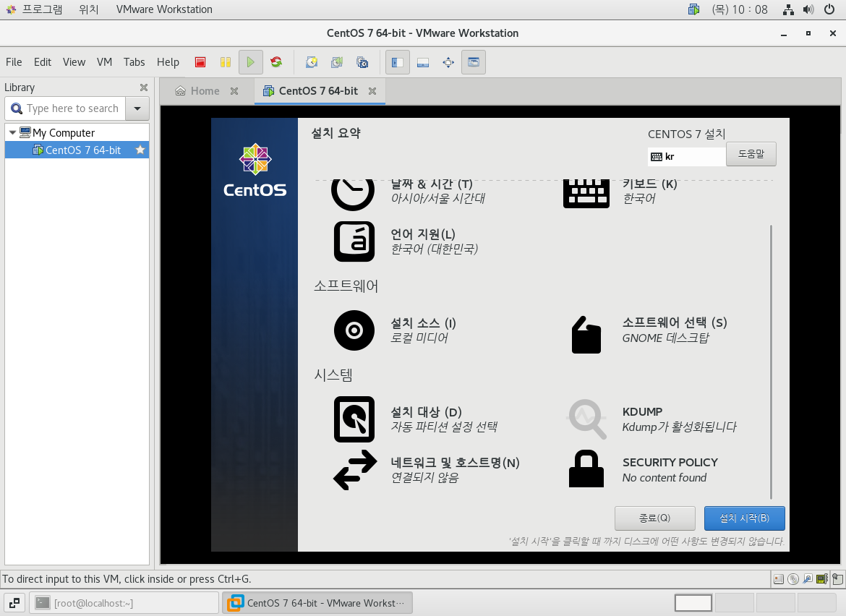This screenshot has height=616, width=846.
Task: Click the CD/DVD status bar icon
Action: click(793, 579)
